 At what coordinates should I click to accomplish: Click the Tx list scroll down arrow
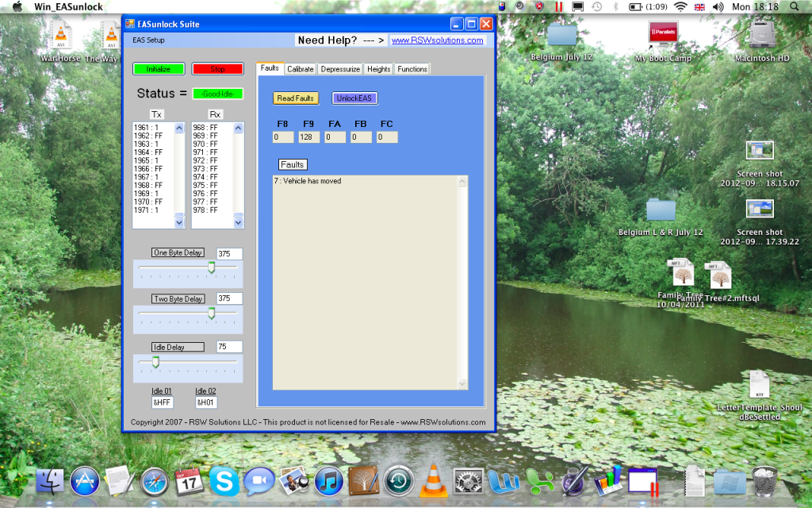[179, 222]
